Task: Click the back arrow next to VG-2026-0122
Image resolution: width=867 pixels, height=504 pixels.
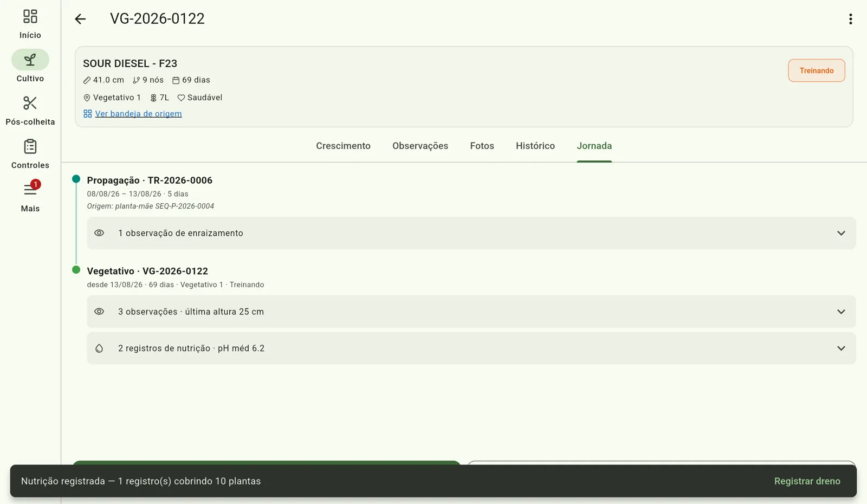Action: click(80, 19)
